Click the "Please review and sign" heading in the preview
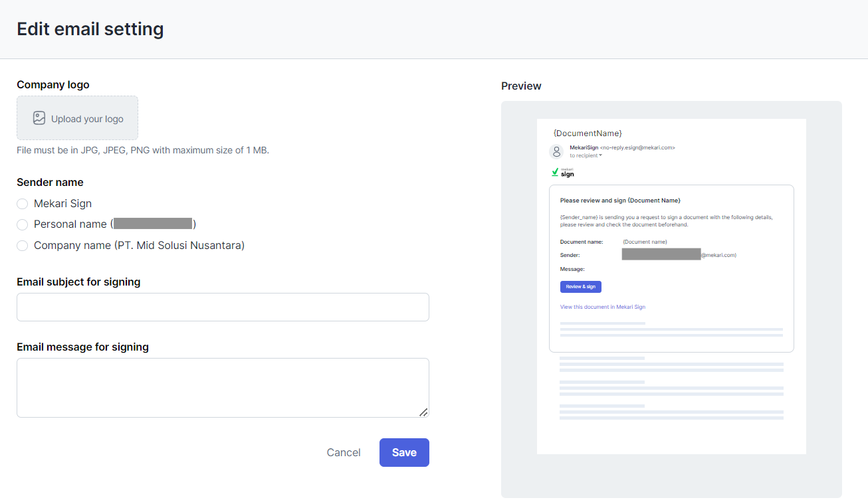Screen dimensions: 868x504 click(x=620, y=200)
